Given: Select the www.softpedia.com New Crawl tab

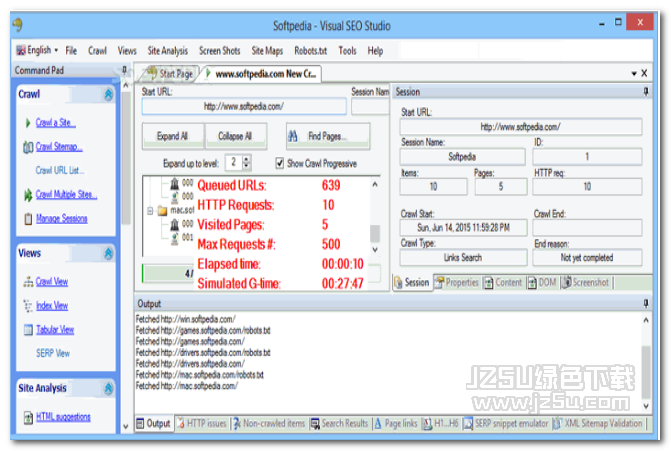Looking at the screenshot, I should tap(261, 74).
